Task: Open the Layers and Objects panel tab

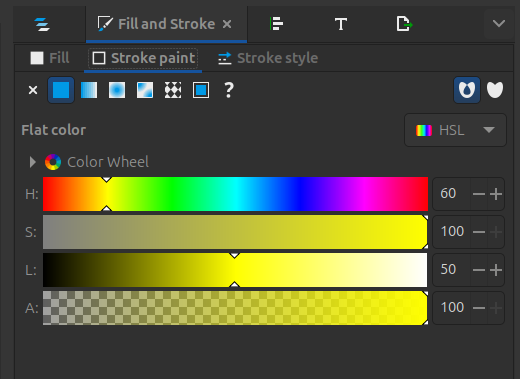Action: pos(42,24)
